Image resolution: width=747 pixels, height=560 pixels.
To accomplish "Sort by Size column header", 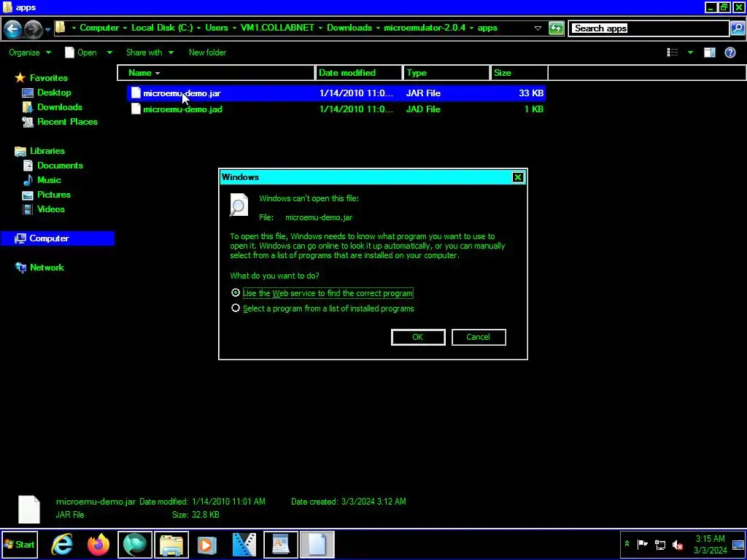I will (519, 73).
